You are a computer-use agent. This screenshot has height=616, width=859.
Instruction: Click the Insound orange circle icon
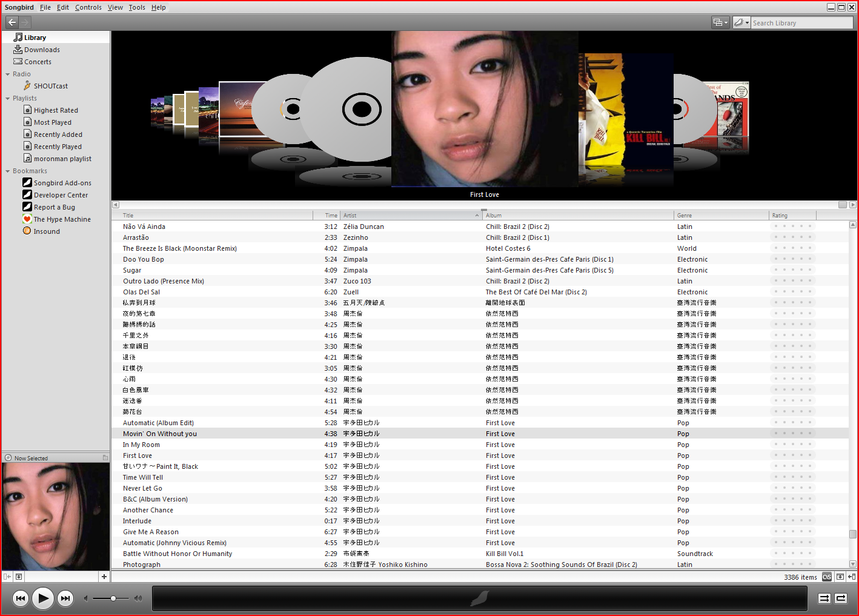(27, 231)
